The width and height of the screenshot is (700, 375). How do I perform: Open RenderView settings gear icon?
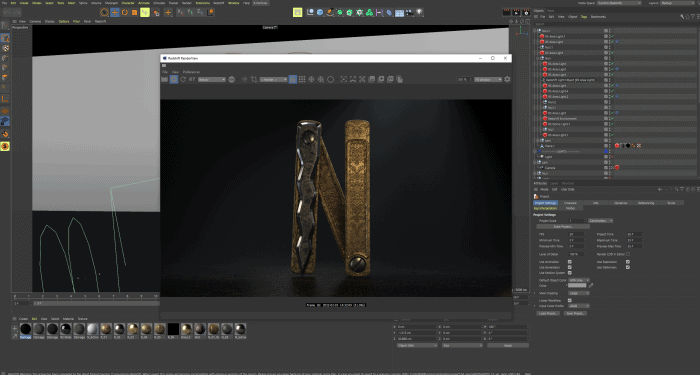point(507,79)
